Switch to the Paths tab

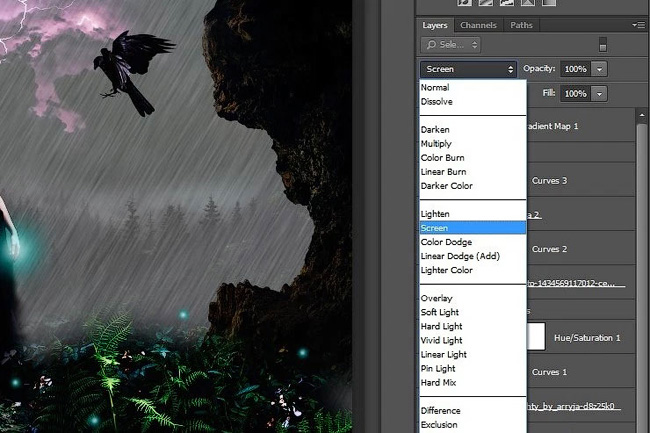coord(521,25)
